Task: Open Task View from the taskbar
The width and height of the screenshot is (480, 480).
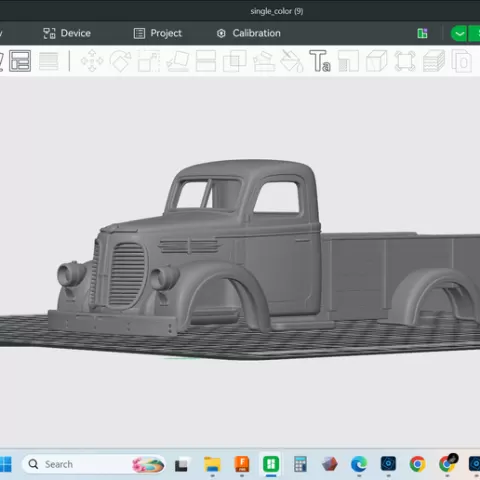Action: tap(181, 465)
